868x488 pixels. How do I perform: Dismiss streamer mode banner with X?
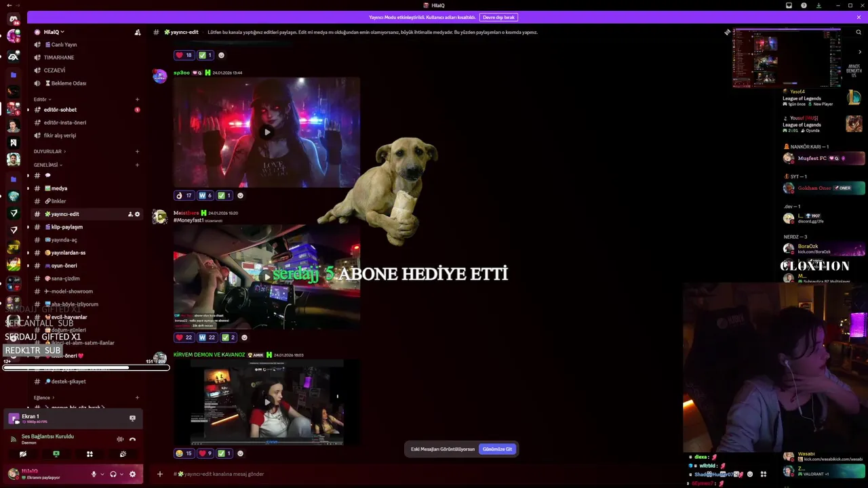point(858,17)
